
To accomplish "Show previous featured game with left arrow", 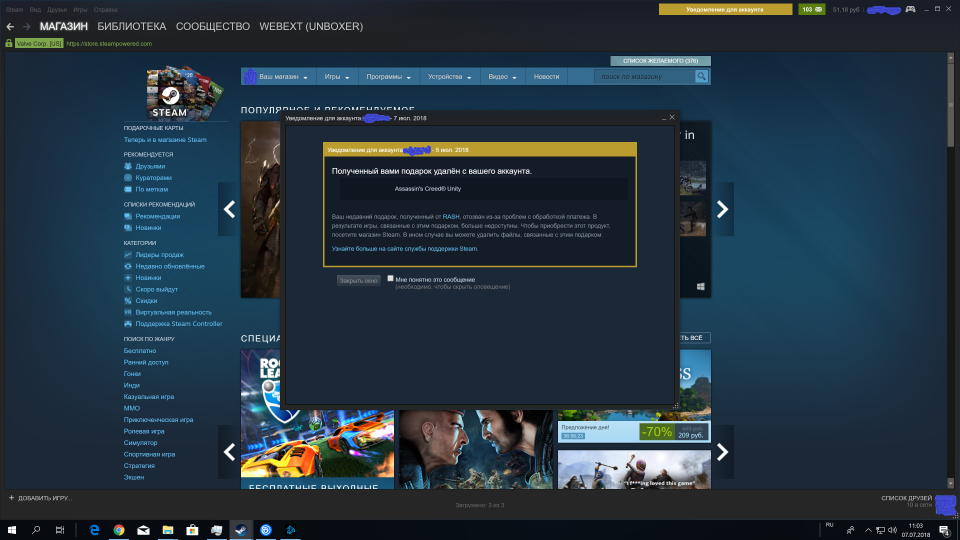I will point(229,209).
